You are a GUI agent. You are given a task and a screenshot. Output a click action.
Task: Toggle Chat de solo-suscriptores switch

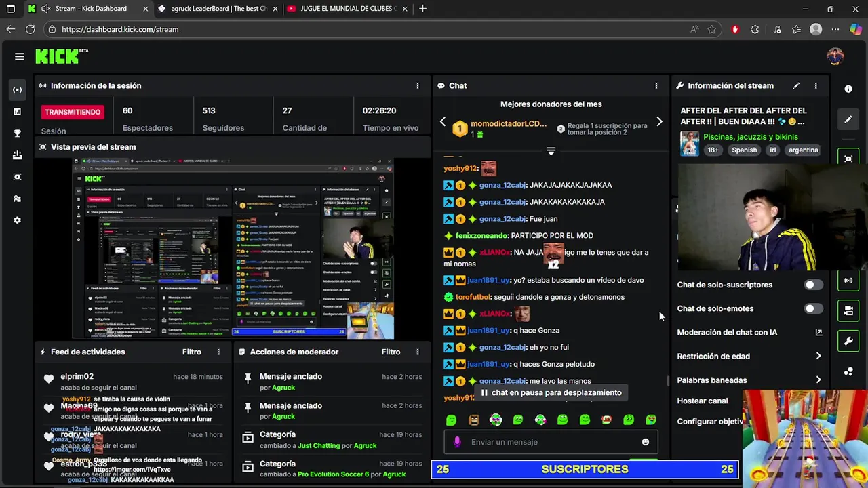[813, 285]
